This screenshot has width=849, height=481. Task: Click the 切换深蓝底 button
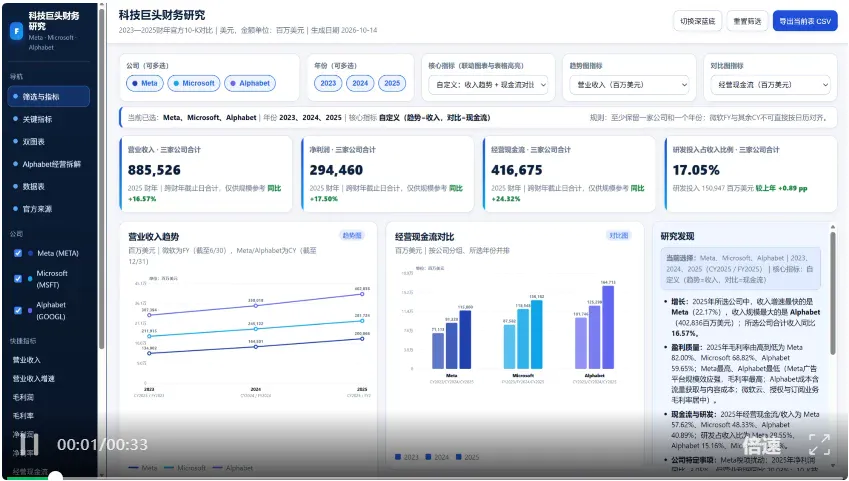tap(697, 21)
